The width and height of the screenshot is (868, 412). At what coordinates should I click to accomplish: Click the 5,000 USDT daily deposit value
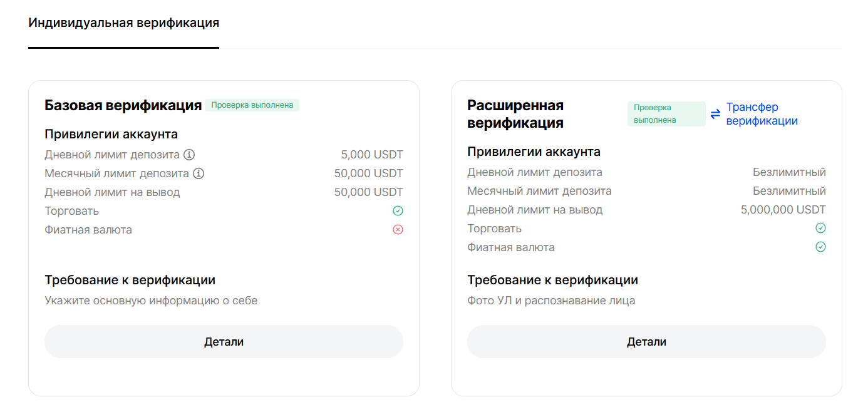pos(372,155)
